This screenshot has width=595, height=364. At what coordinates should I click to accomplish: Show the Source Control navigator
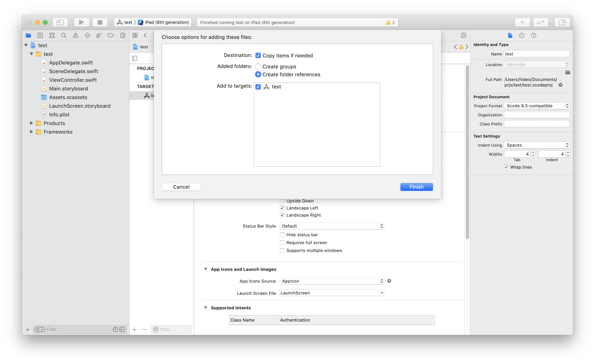(x=40, y=35)
